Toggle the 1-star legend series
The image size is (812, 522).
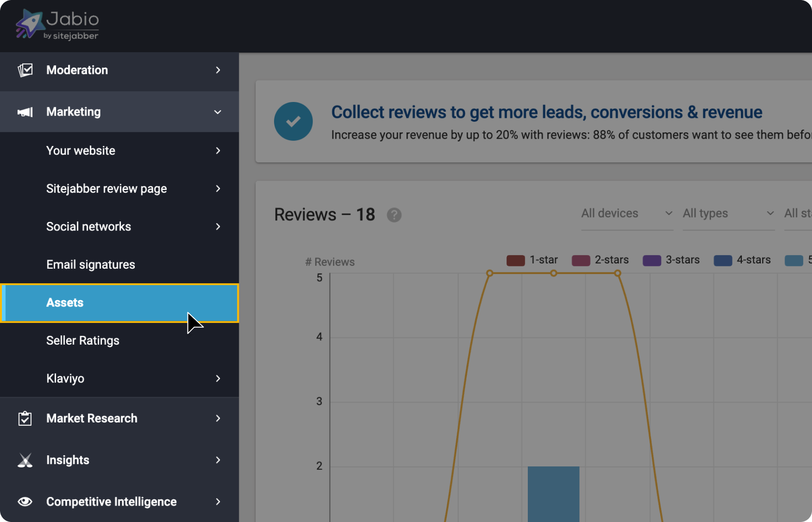pyautogui.click(x=532, y=260)
